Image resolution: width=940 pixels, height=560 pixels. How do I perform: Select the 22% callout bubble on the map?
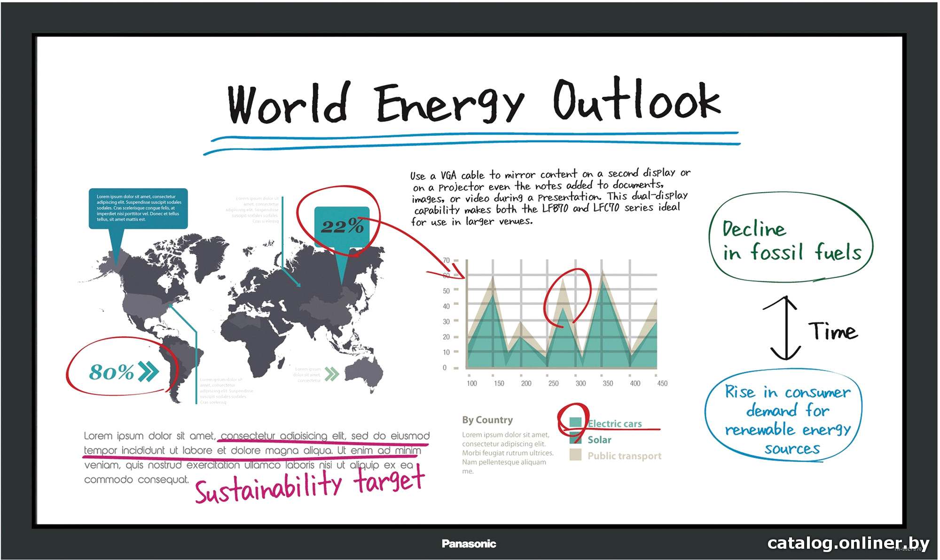[x=342, y=227]
